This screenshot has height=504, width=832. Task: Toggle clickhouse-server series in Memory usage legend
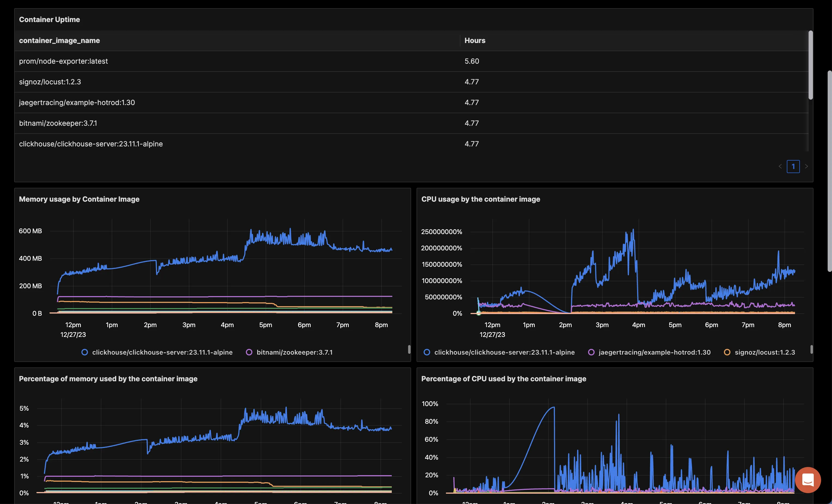[157, 352]
